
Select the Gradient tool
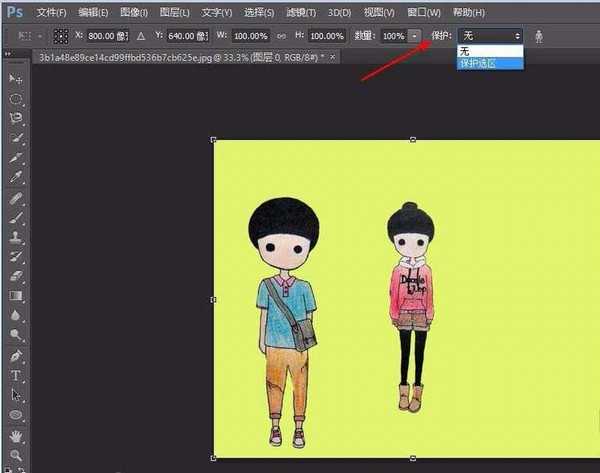[16, 296]
